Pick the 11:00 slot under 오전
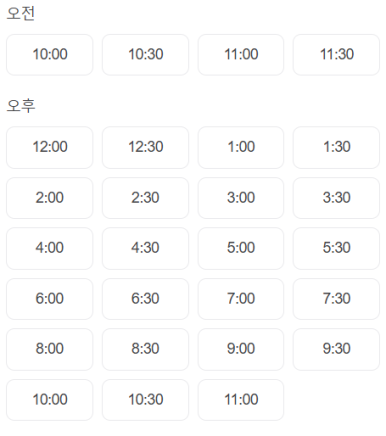 [x=241, y=55]
